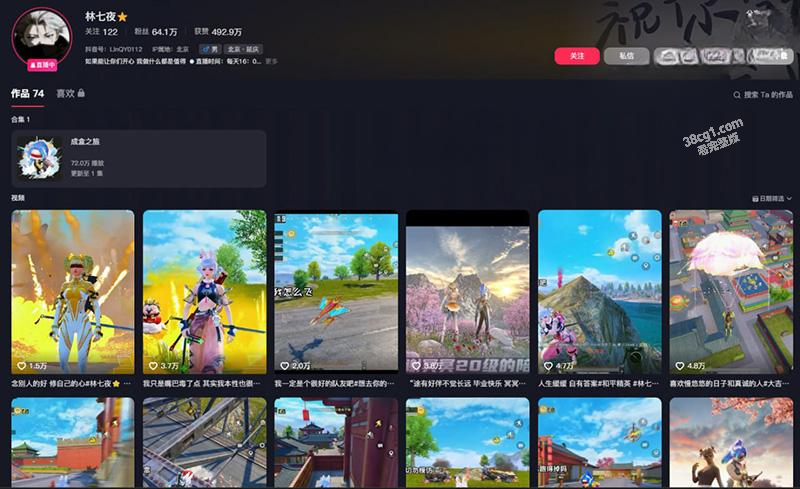Open second-row video with 切勿模仿 caption
Image resolution: width=800 pixels, height=489 pixels.
click(468, 443)
